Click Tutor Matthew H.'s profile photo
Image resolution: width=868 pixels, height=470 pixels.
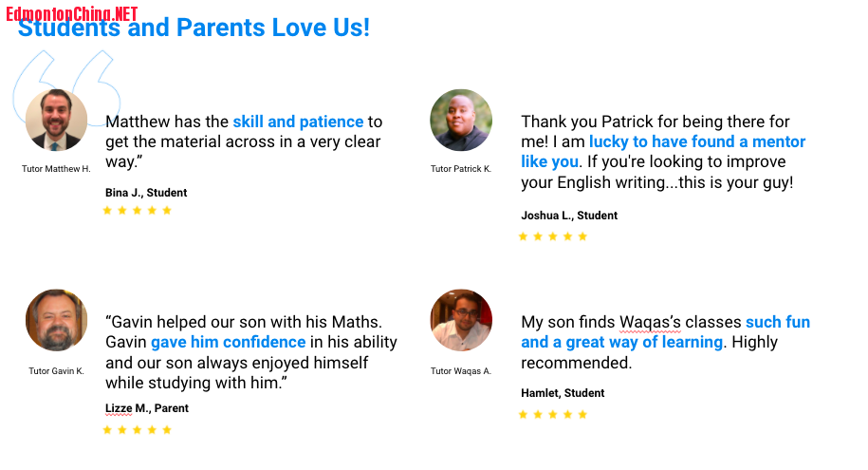click(57, 121)
